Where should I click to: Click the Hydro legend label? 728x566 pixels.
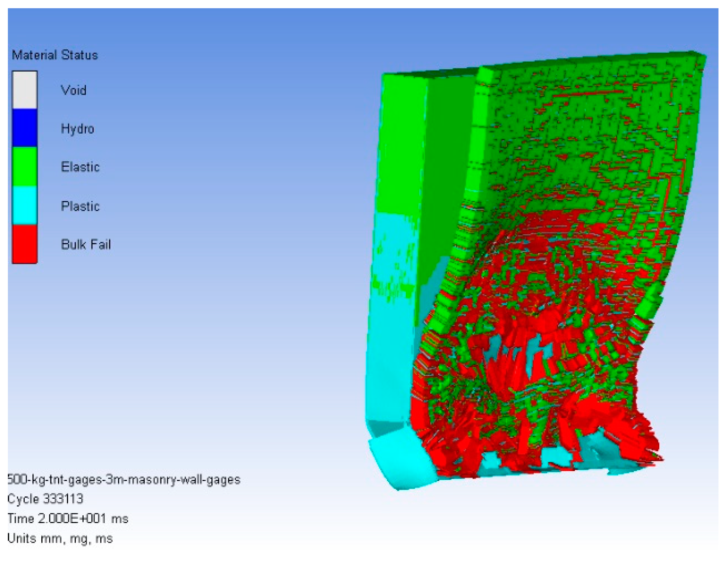pyautogui.click(x=77, y=129)
